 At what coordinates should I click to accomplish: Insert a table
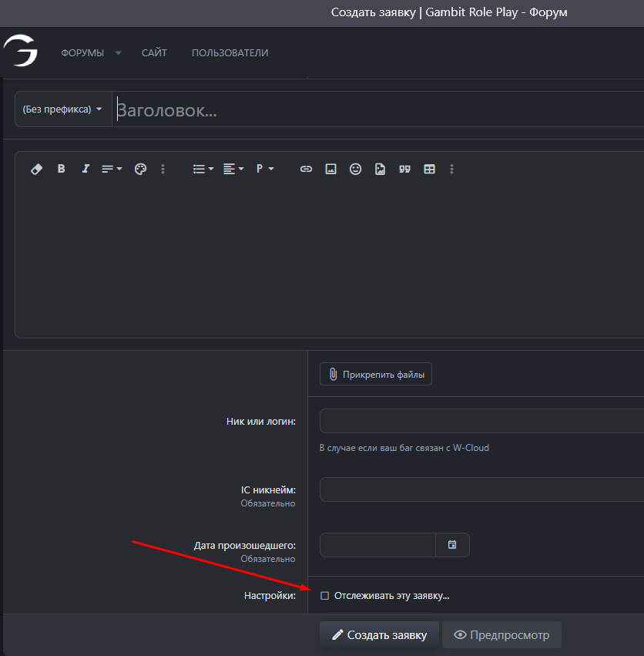[x=430, y=169]
